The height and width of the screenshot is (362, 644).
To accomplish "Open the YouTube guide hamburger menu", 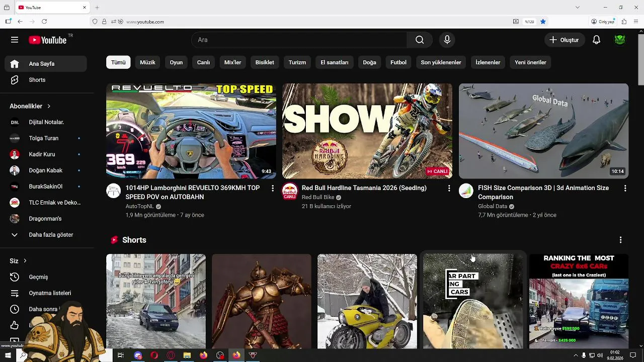I will (x=15, y=40).
